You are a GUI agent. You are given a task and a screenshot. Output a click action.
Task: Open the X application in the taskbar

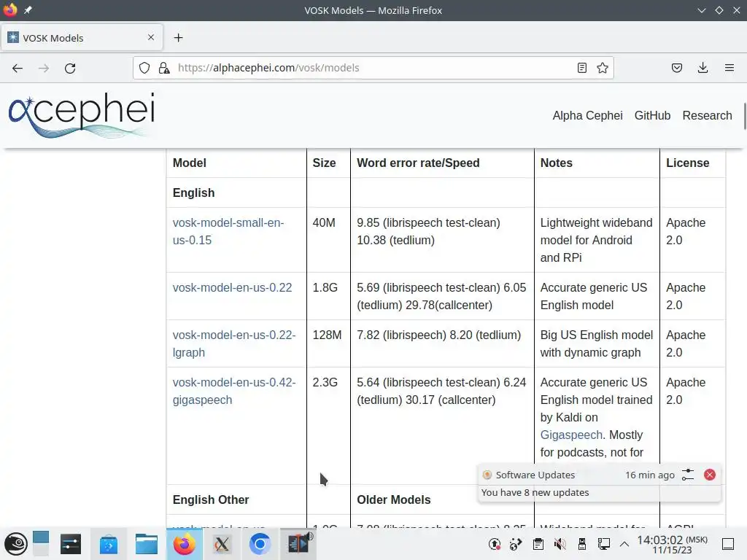[x=222, y=544]
